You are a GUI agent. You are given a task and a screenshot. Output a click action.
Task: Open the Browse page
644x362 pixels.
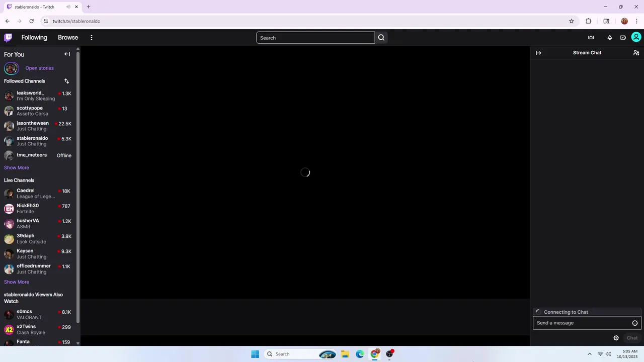(x=68, y=38)
